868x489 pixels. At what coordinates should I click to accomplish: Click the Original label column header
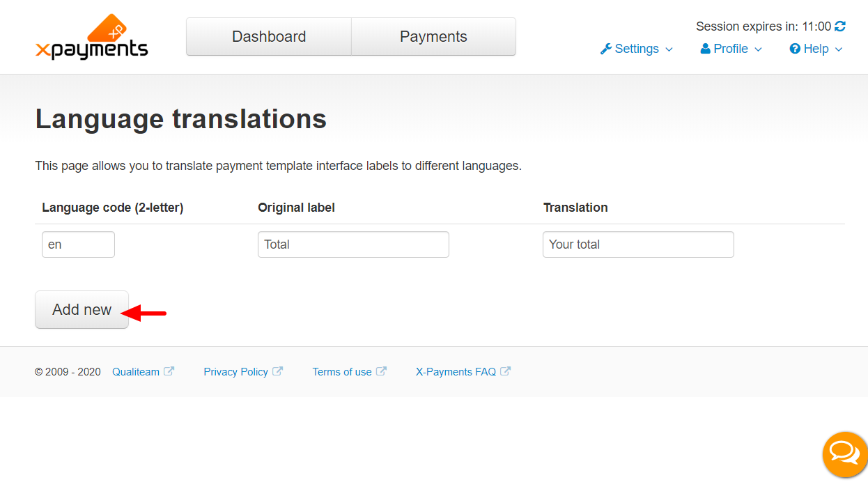pyautogui.click(x=296, y=208)
